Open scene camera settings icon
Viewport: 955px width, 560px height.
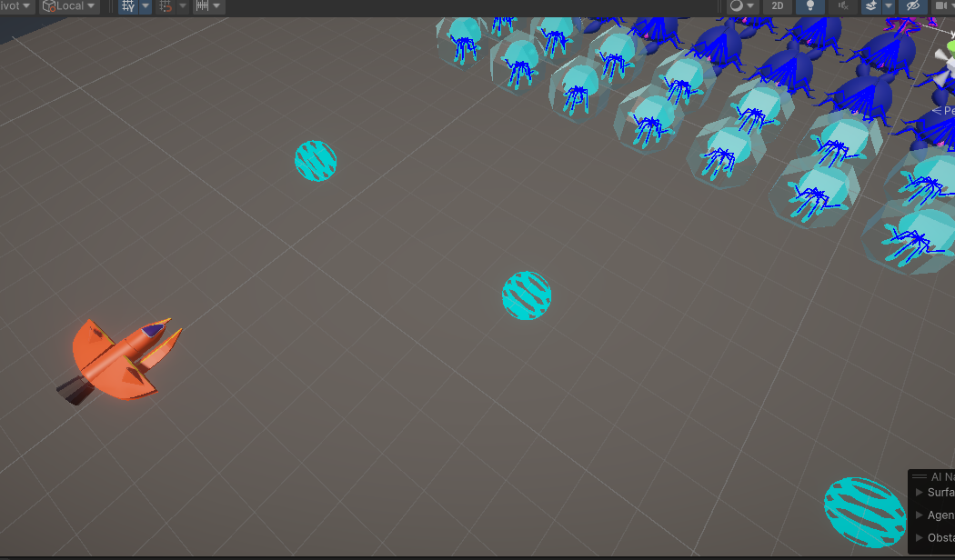(x=941, y=6)
